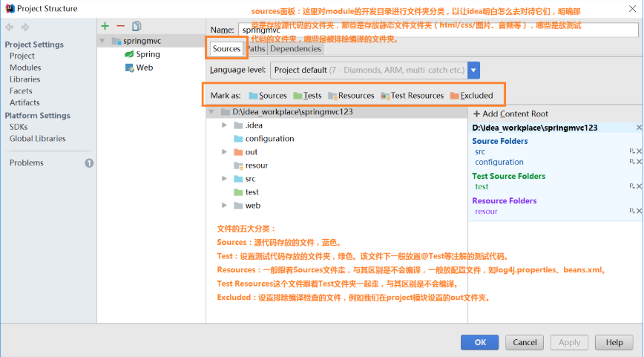644x357 pixels.
Task: Click the Problems count badge
Action: pos(89,163)
